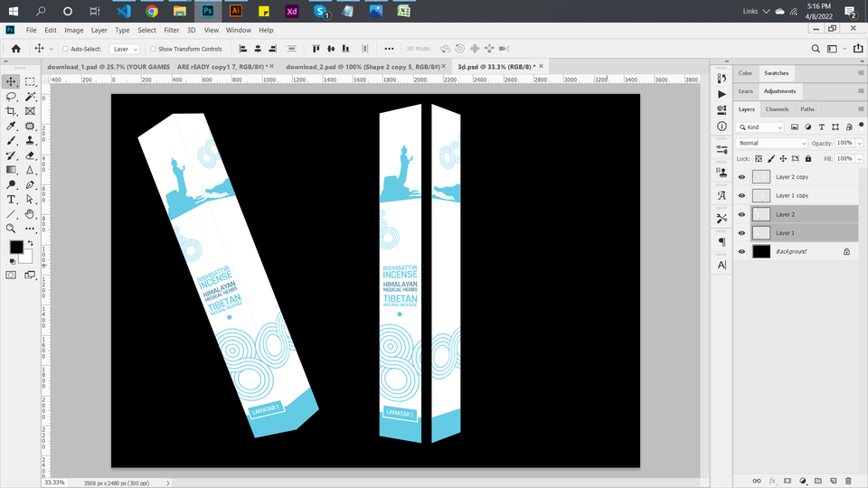Click the foreground color swatch
Image resolution: width=868 pixels, height=488 pixels.
(16, 247)
